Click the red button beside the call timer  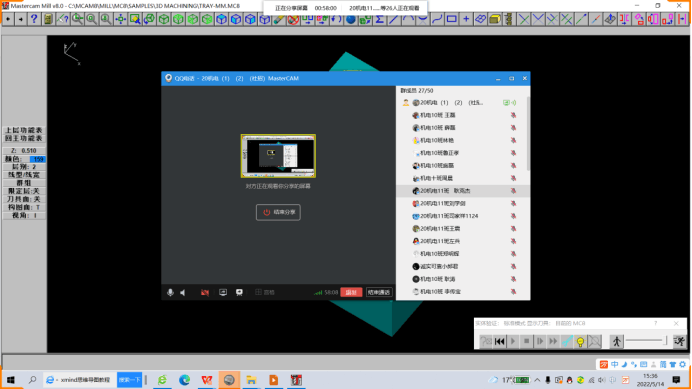pos(351,292)
